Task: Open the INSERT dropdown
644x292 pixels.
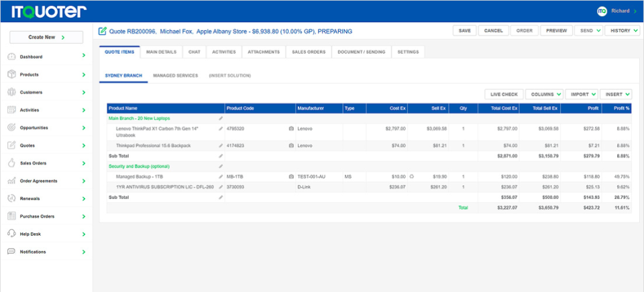Action: [616, 94]
